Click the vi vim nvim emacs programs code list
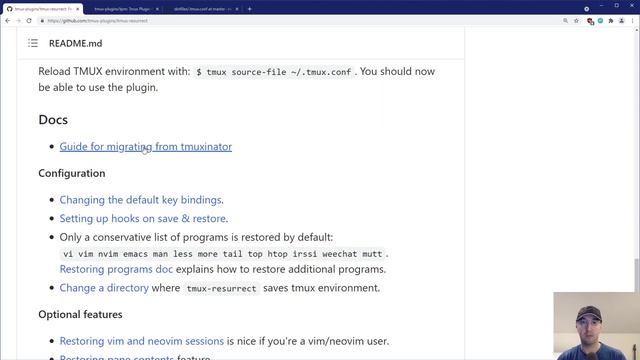The image size is (640, 360). point(223,254)
